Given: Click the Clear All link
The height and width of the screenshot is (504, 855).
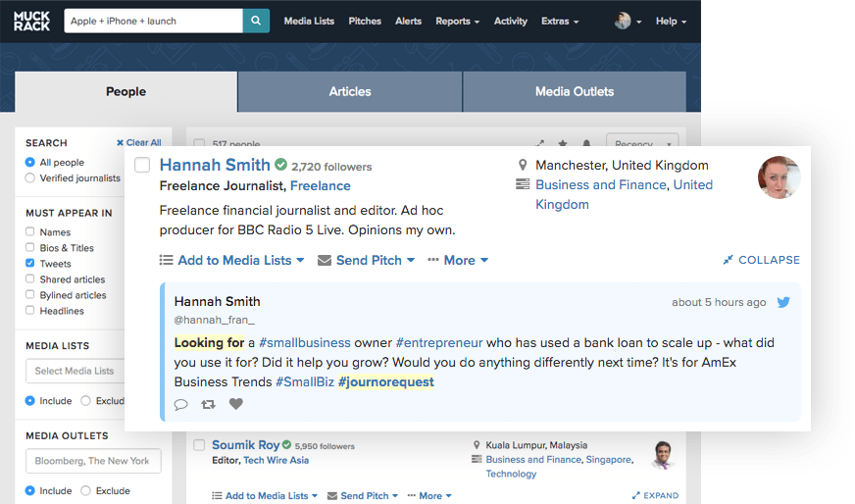Looking at the screenshot, I should (139, 142).
